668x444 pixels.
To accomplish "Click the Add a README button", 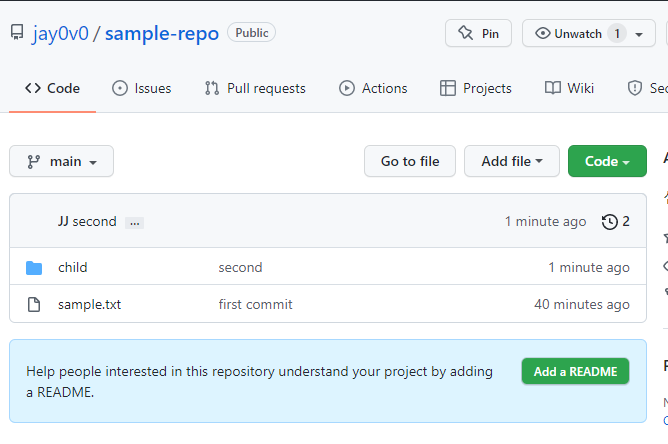I will click(575, 371).
